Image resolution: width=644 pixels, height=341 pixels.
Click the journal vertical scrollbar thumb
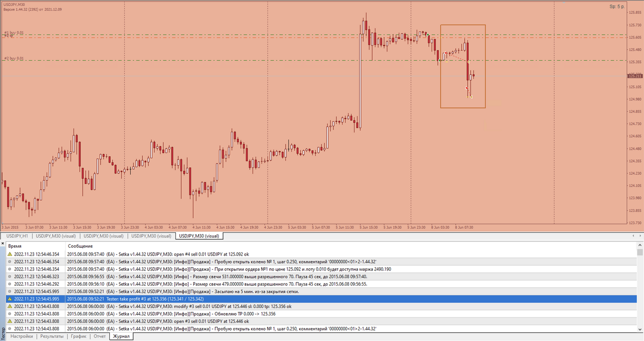tap(640, 252)
